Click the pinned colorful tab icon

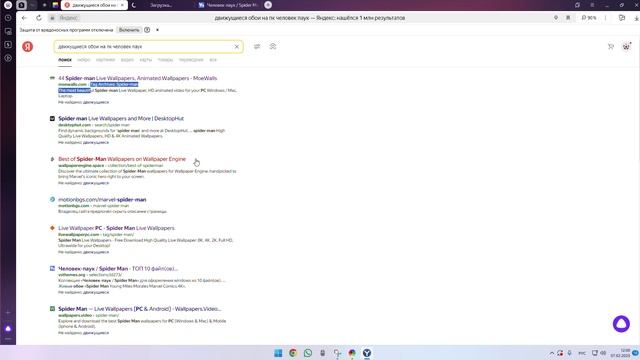(x=55, y=5)
